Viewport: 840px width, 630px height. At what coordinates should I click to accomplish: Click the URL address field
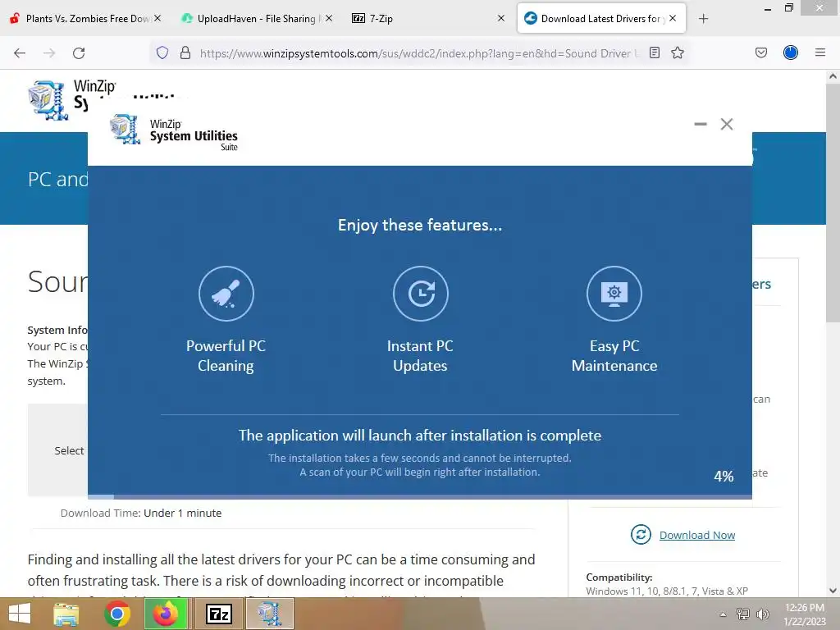[420, 53]
